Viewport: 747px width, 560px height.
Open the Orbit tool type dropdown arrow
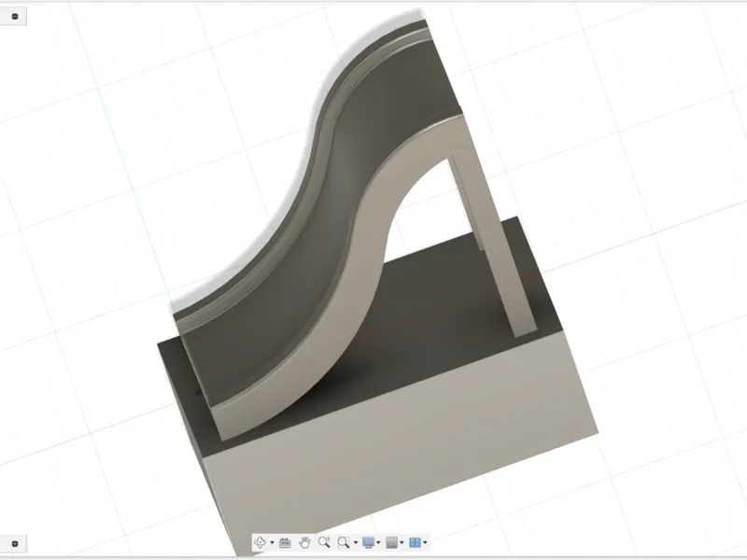pyautogui.click(x=272, y=543)
